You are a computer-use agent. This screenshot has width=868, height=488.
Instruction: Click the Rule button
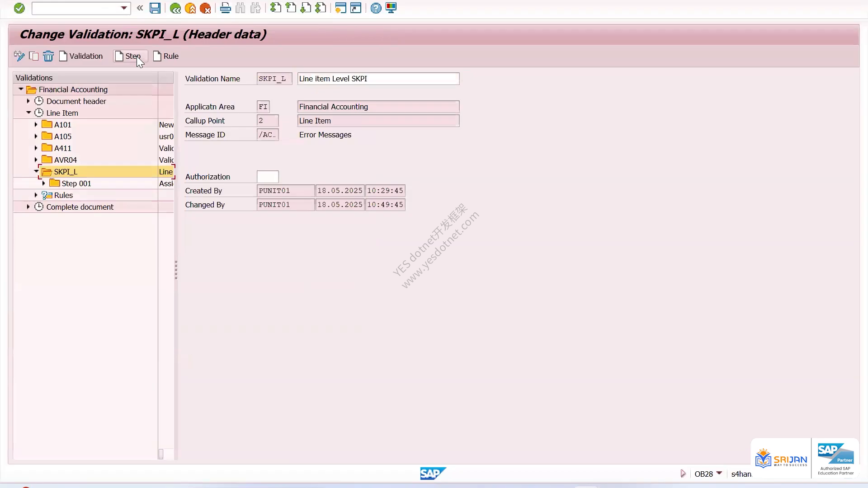click(166, 56)
